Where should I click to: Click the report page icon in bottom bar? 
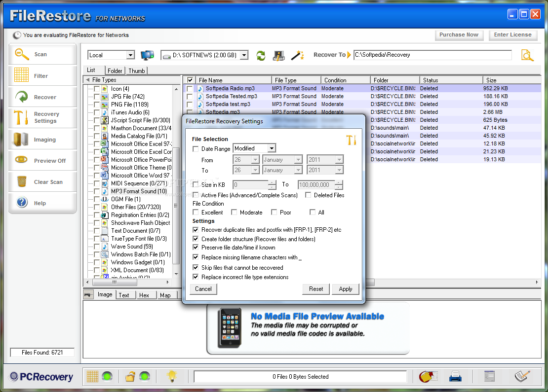489,376
